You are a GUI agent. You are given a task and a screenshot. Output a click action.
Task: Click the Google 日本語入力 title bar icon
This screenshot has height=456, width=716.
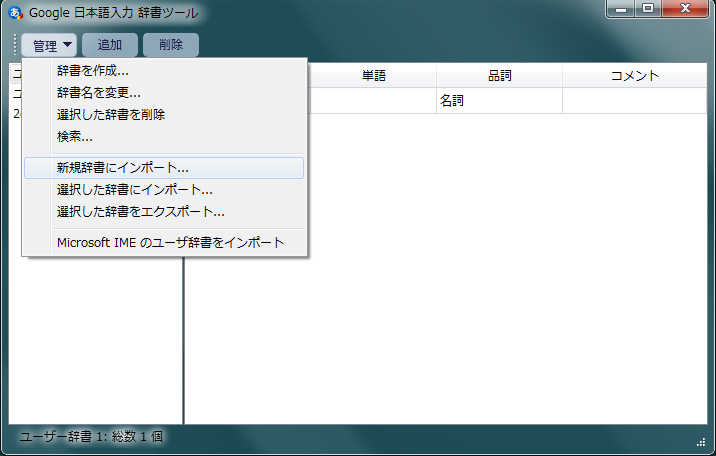[16, 13]
